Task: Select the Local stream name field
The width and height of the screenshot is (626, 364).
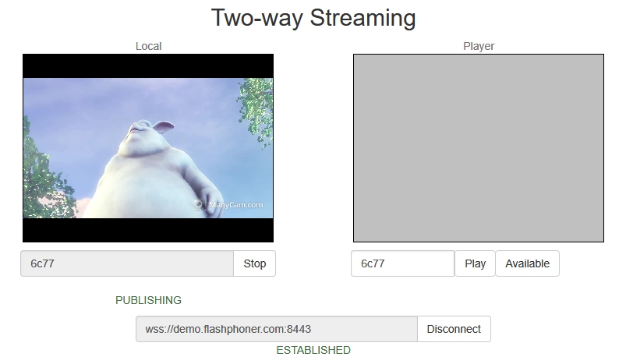Action: [x=127, y=263]
